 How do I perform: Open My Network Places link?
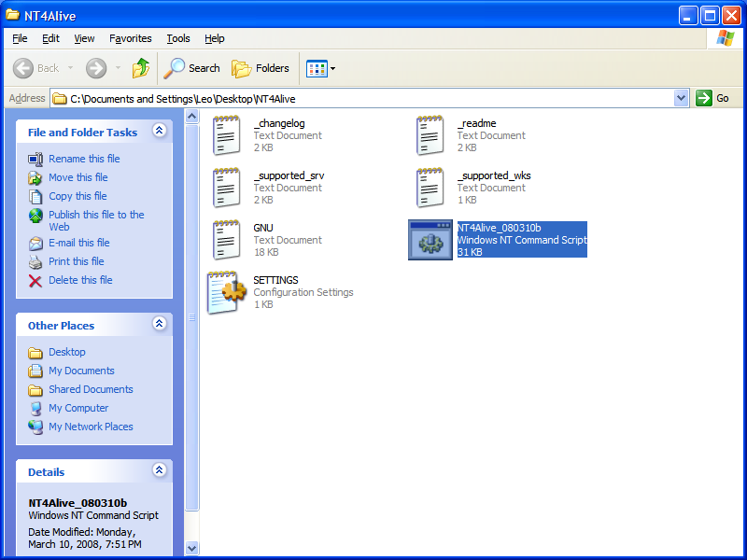[91, 427]
